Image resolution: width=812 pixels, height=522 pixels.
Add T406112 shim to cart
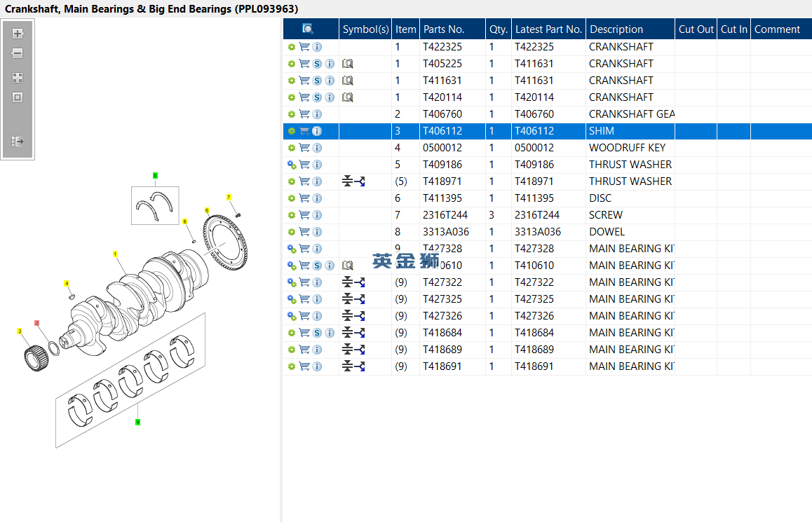point(304,131)
